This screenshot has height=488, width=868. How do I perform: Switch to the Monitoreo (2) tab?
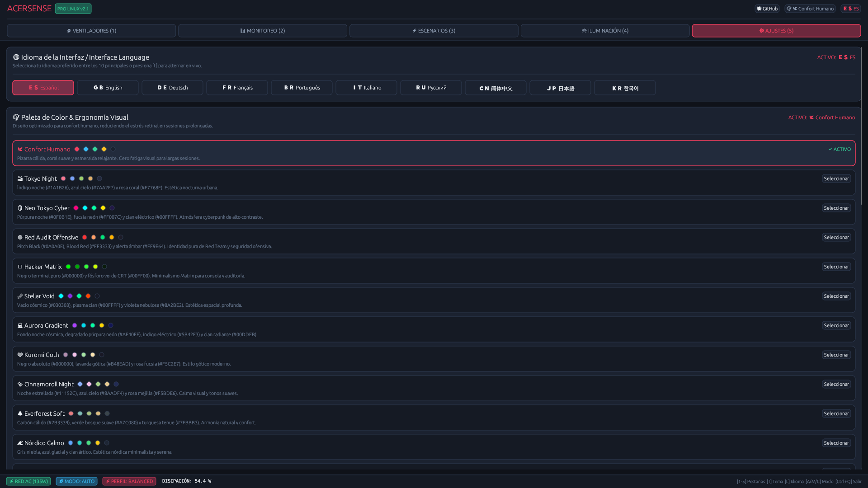(263, 31)
